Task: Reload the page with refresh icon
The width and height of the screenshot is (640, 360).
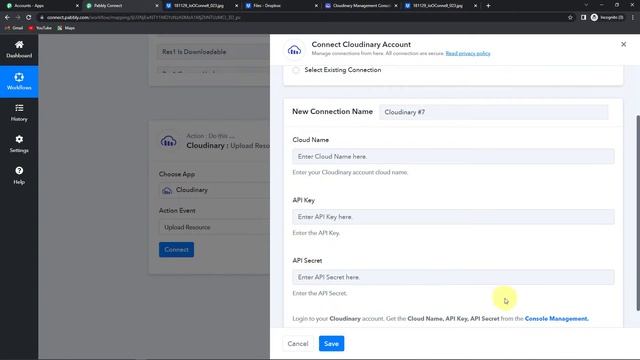Action: coord(29,18)
